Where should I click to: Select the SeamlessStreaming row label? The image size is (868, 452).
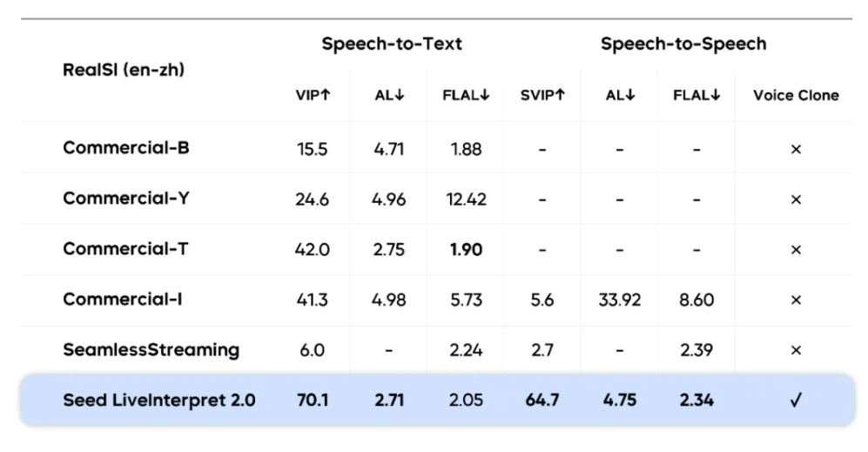[x=151, y=350]
